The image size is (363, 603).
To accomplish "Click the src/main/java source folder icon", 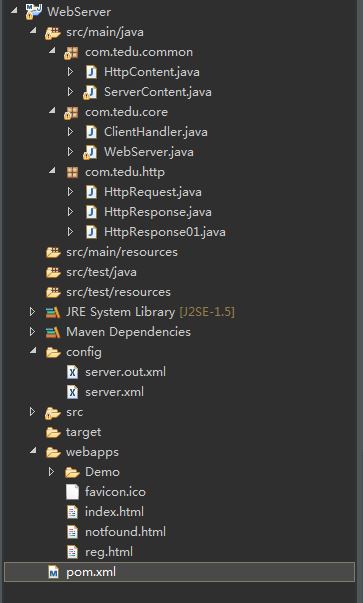I will [x=53, y=32].
